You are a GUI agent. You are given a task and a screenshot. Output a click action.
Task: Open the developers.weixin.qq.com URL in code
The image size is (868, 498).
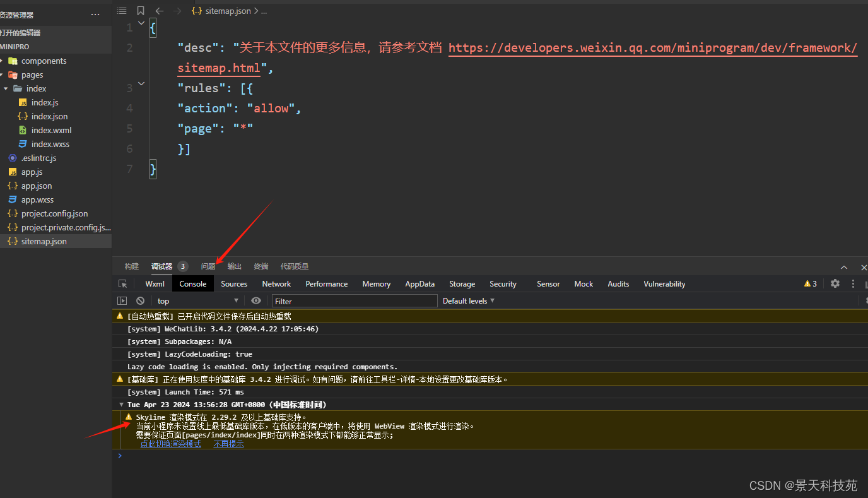pos(653,48)
